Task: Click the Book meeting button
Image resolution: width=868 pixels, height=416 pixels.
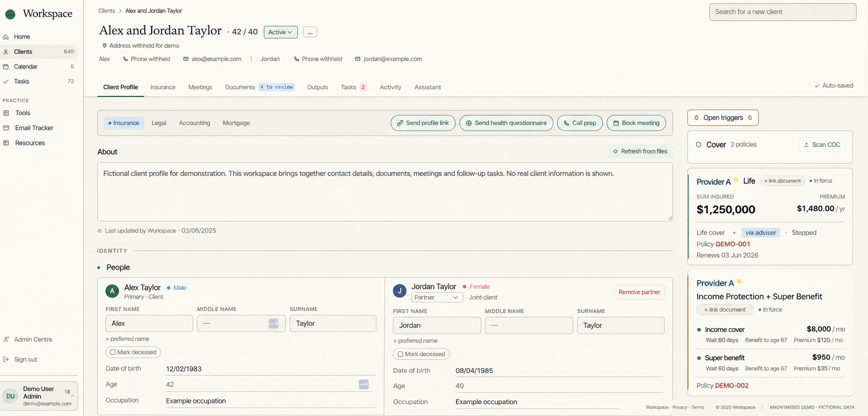Action: pos(636,123)
